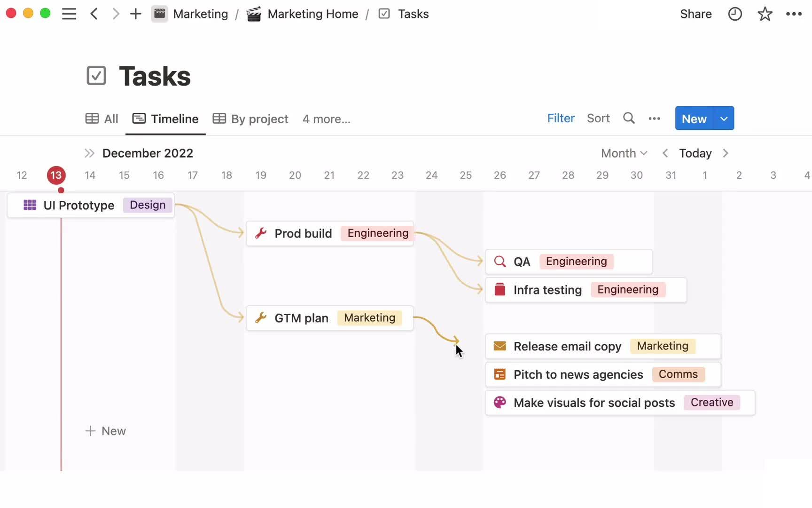Click the page history clock icon
The image size is (812, 508).
735,14
